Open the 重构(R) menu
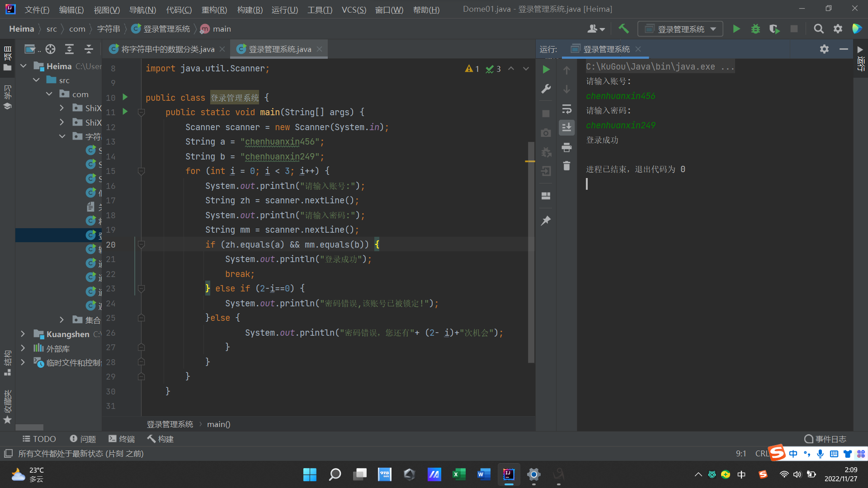Viewport: 868px width, 488px height. click(214, 9)
